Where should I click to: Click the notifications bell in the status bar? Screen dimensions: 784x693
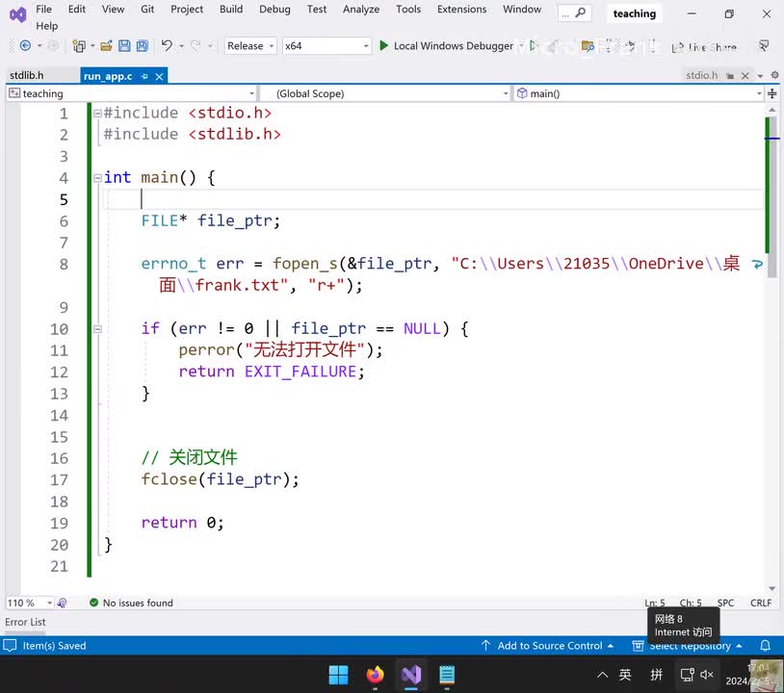coord(765,646)
